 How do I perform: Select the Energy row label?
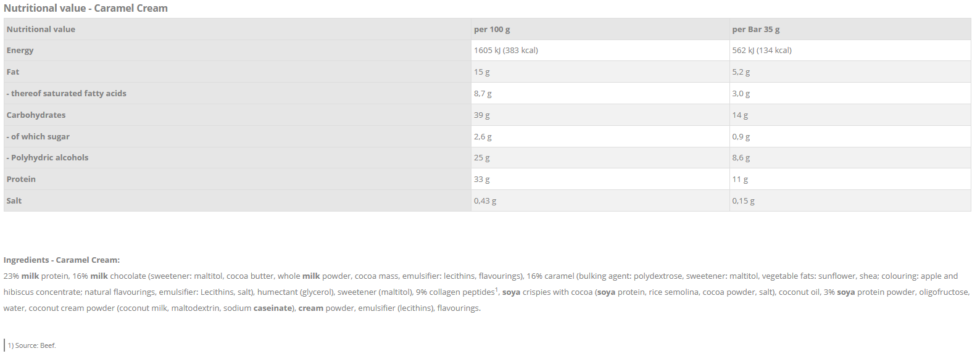pyautogui.click(x=20, y=51)
